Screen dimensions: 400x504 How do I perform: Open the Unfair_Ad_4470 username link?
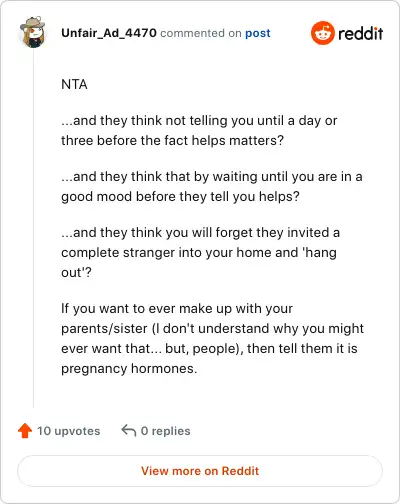click(109, 33)
